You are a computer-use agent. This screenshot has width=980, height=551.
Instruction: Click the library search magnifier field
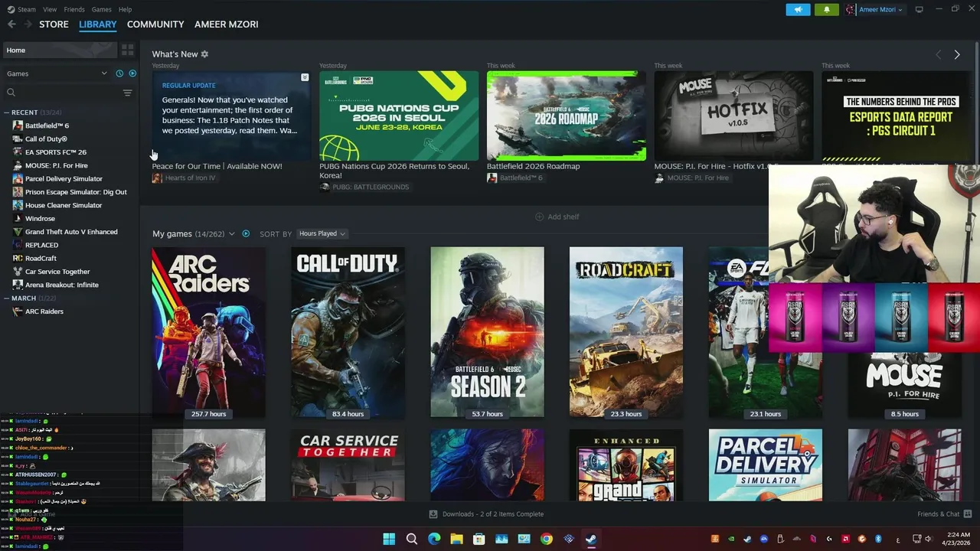coord(61,93)
